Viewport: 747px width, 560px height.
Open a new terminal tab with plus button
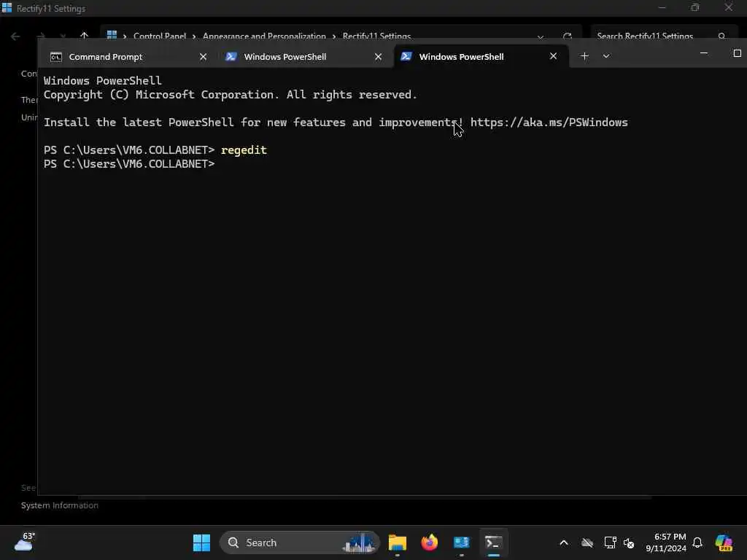(x=584, y=56)
